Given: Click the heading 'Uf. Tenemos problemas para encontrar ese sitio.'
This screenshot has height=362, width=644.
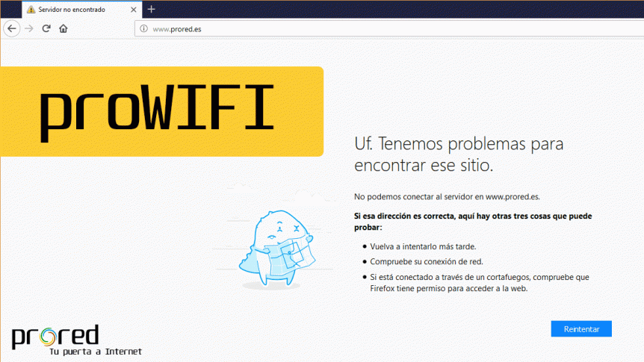Looking at the screenshot, I should pyautogui.click(x=459, y=155).
